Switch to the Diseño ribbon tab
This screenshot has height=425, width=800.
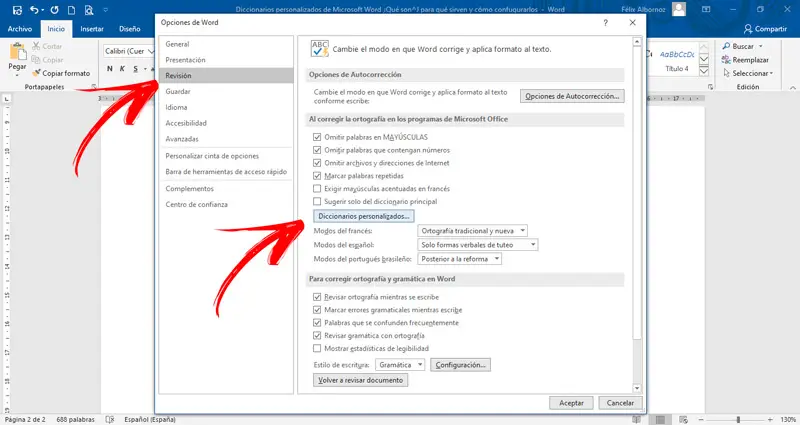(x=130, y=29)
